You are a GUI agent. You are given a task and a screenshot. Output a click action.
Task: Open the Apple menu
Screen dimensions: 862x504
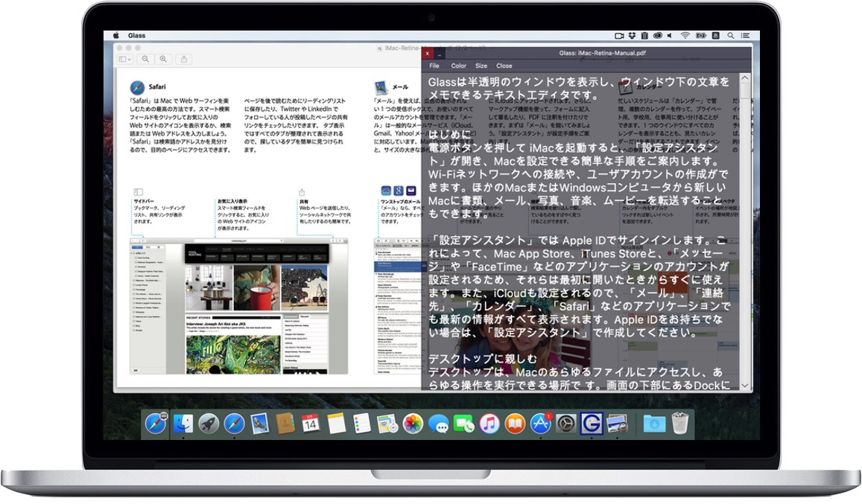pyautogui.click(x=116, y=35)
